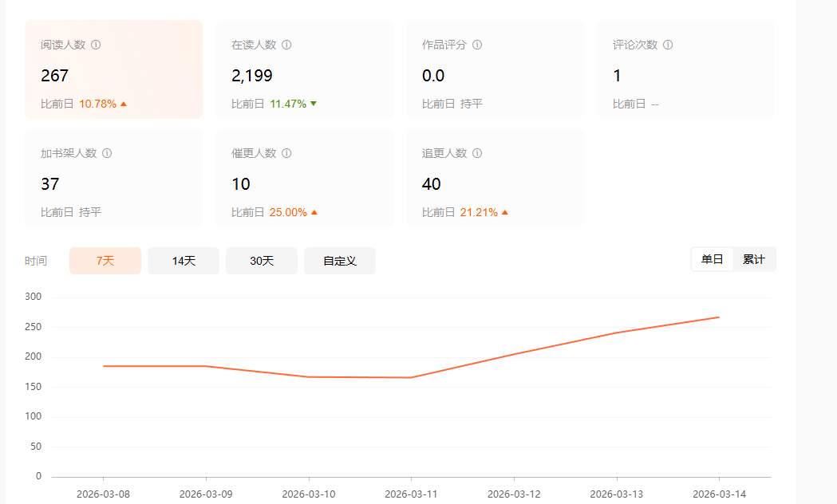Open the 自定义 custom date range

(340, 261)
